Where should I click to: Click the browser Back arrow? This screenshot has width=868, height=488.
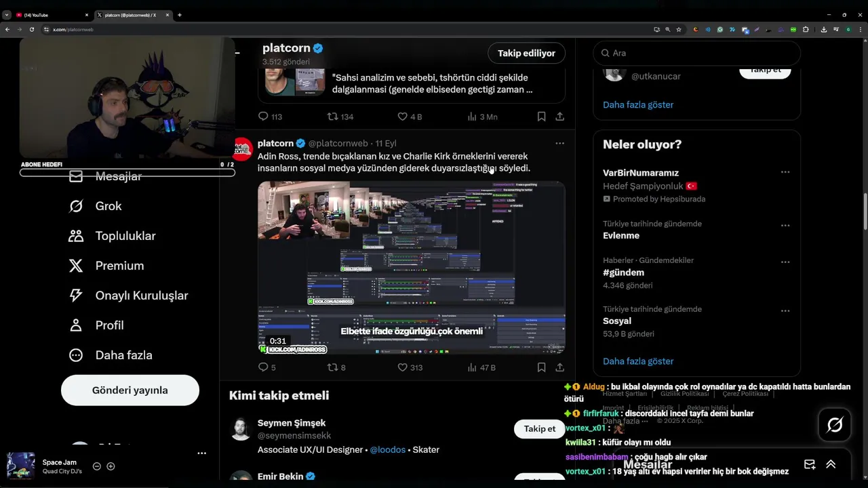point(7,30)
